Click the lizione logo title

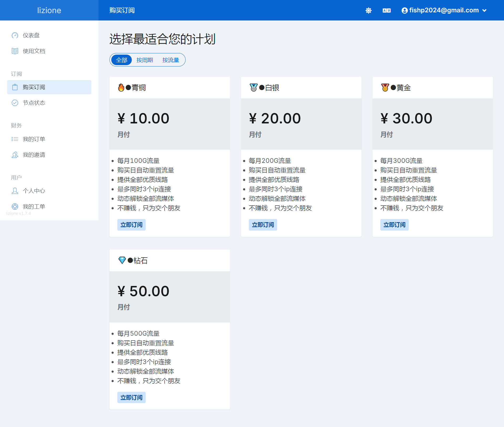pos(49,10)
